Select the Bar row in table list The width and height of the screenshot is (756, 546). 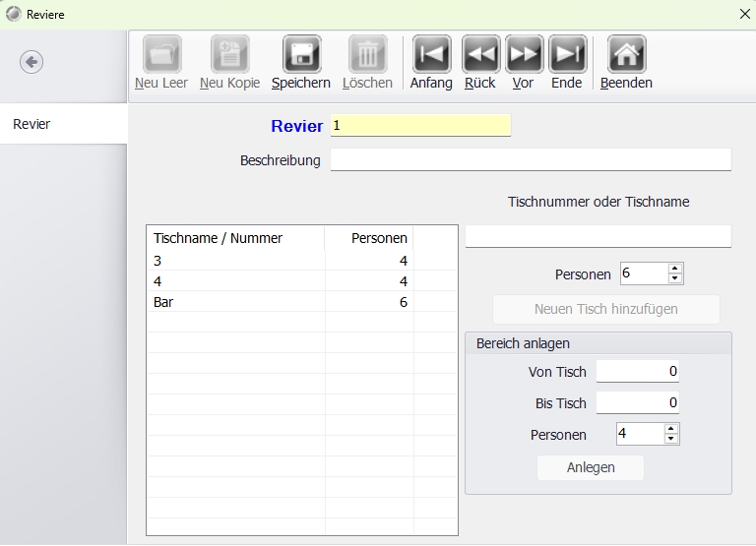click(302, 302)
